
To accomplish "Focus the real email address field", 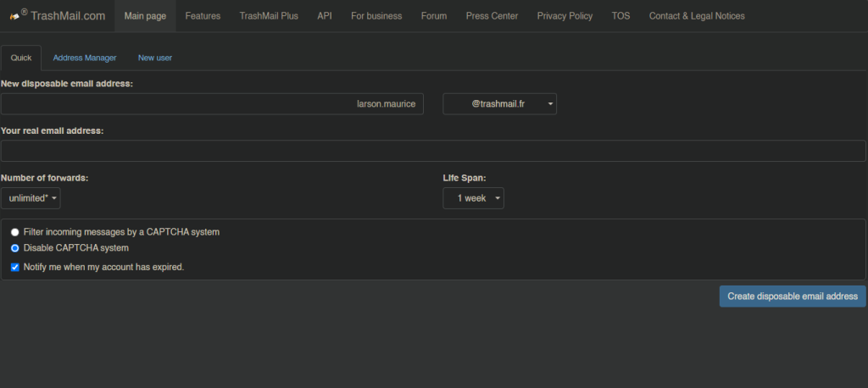I will point(433,151).
